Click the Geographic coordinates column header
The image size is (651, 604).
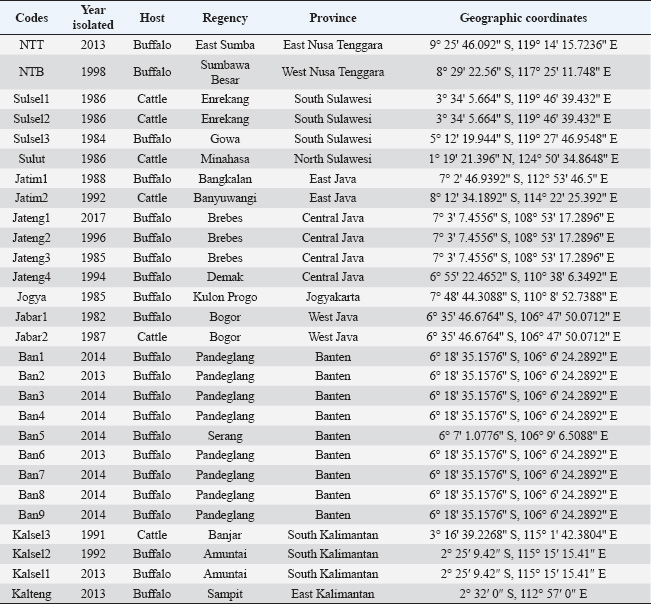[524, 19]
